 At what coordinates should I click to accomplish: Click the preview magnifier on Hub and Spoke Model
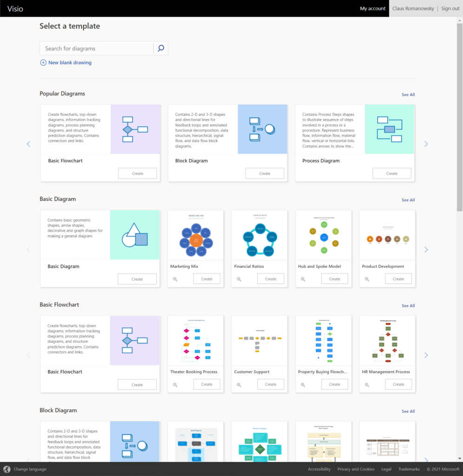(x=303, y=278)
